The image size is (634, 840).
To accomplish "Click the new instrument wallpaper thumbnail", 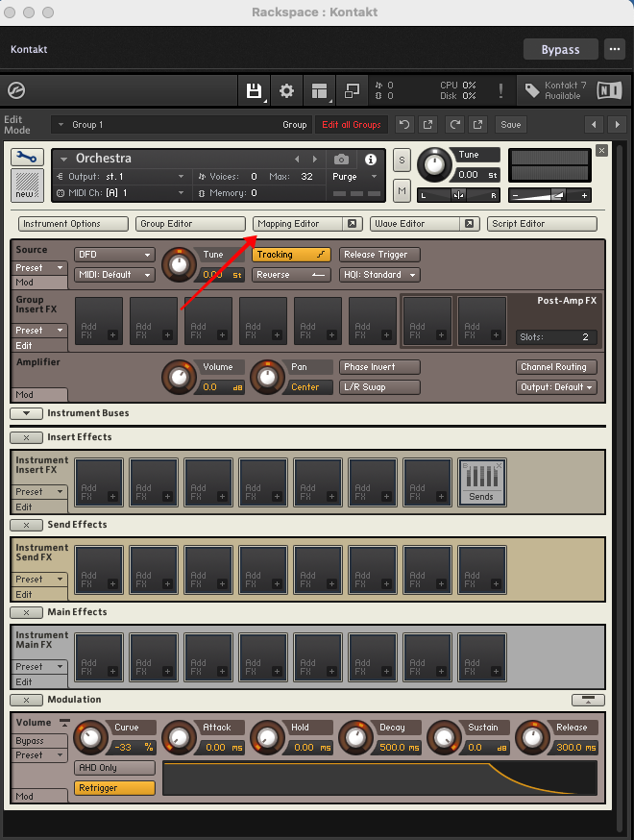I will (x=27, y=185).
